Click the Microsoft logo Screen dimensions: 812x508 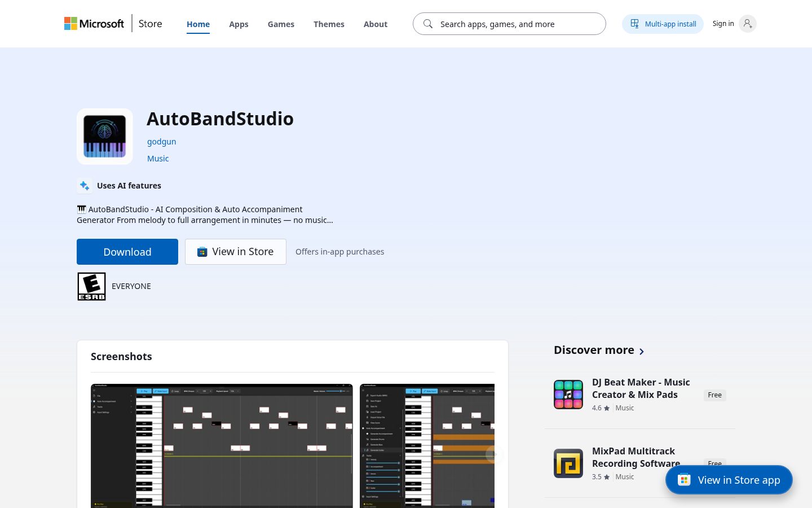point(94,24)
